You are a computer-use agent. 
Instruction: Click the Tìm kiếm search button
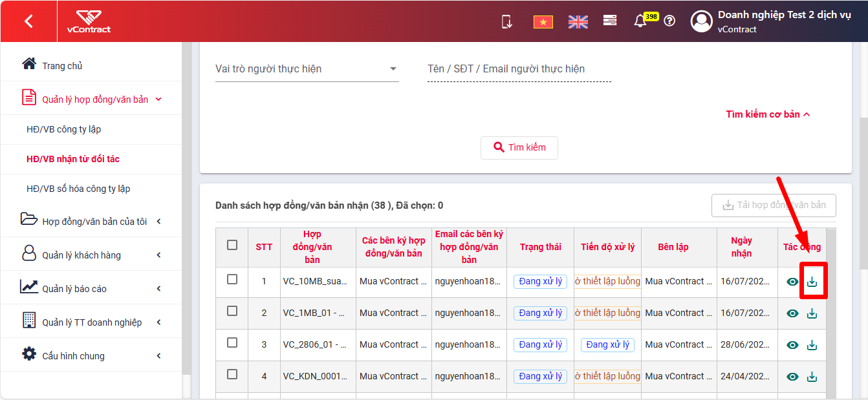click(519, 147)
